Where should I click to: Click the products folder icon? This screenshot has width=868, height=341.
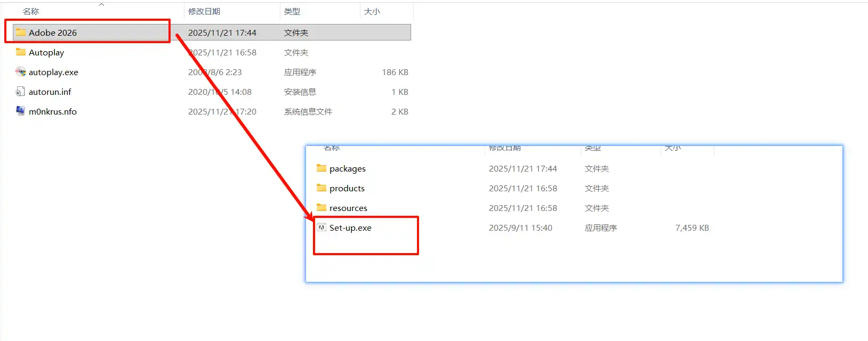pos(322,188)
